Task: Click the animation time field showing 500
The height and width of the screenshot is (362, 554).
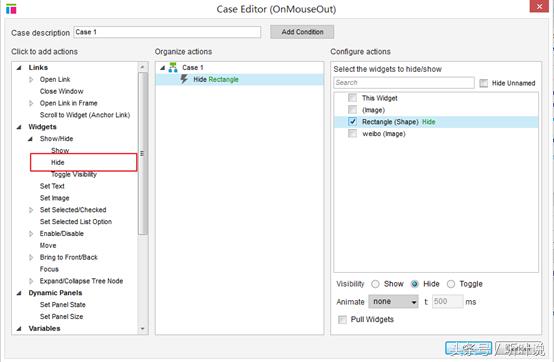Action: pyautogui.click(x=447, y=301)
